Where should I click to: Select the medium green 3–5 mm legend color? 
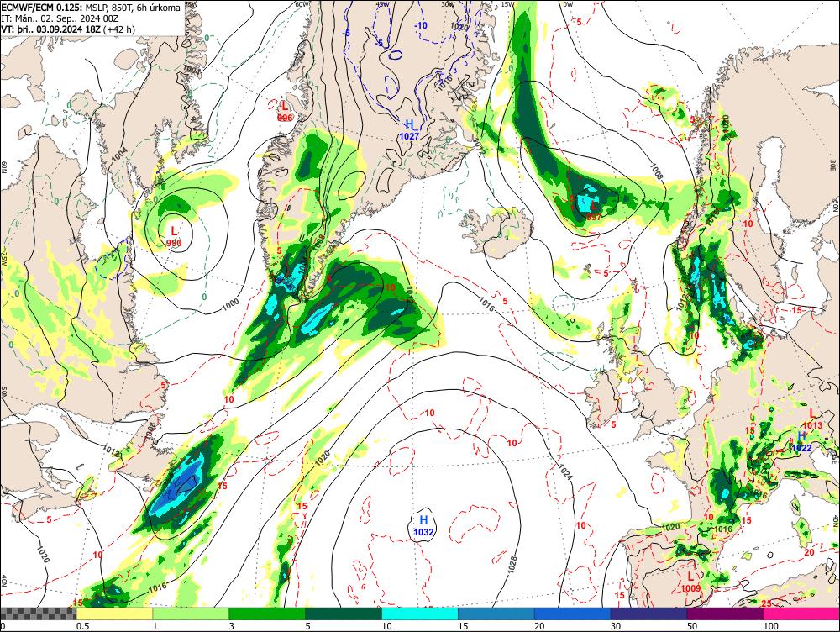click(x=267, y=614)
